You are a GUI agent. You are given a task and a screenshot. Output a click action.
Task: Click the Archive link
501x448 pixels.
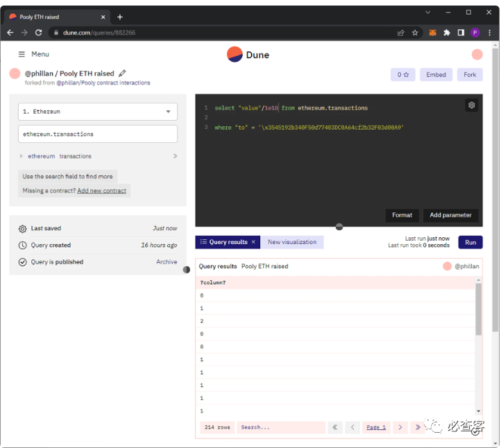coord(167,262)
